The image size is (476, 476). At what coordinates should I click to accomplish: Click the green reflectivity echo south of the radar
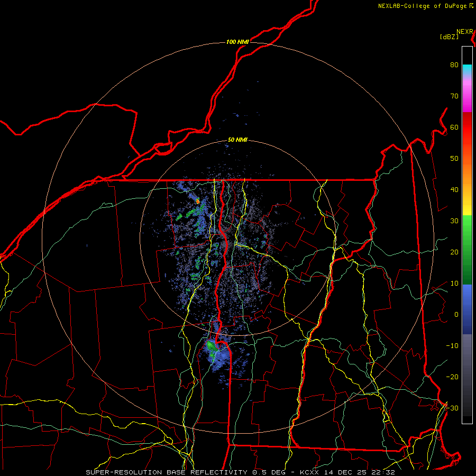coord(211,346)
